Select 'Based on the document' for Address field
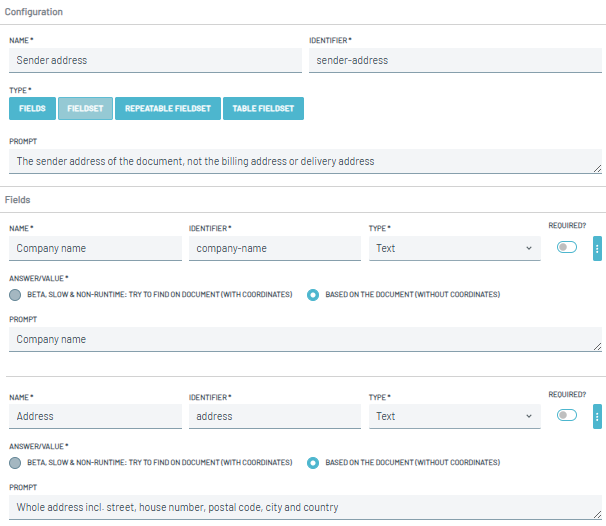The height and width of the screenshot is (526, 606). pos(314,463)
